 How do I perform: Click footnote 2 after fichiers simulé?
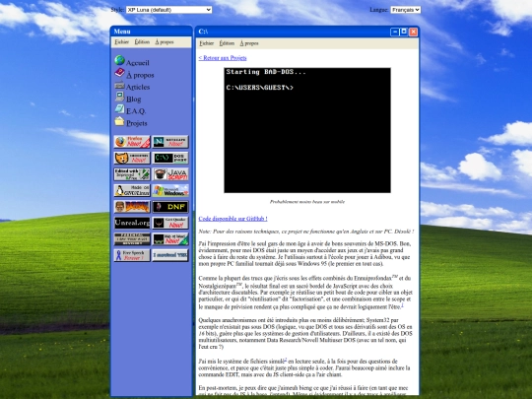tap(286, 359)
